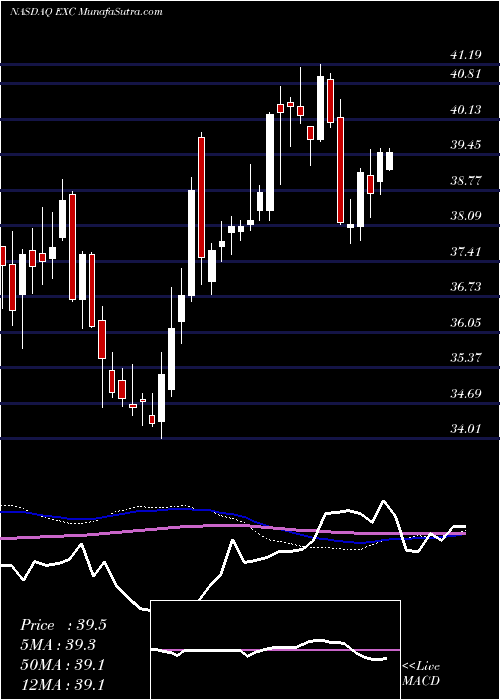Screen dimensions: 500x700
Task: Click the 38.77 price axis label
Action: (x=466, y=180)
